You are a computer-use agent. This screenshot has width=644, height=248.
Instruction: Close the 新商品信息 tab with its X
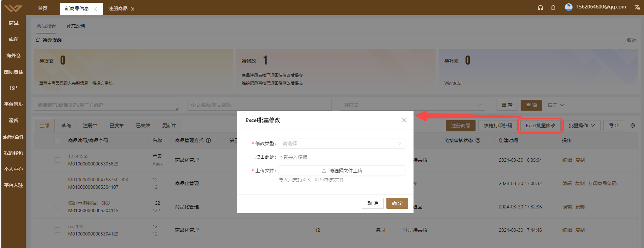[95, 9]
